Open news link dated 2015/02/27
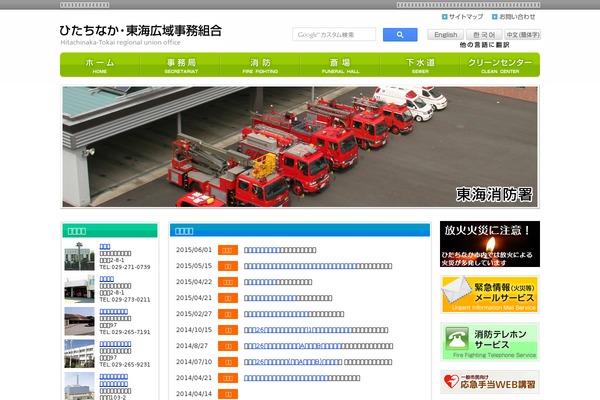This screenshot has width=600, height=400. [x=276, y=314]
